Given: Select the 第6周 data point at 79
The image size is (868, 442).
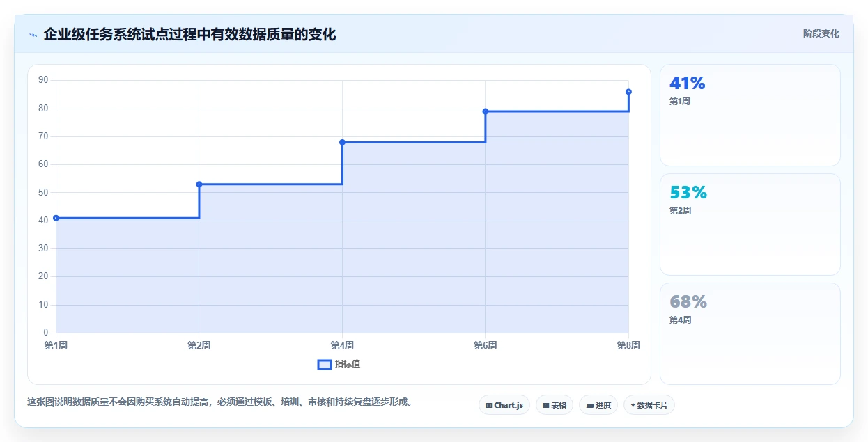Looking at the screenshot, I should pyautogui.click(x=486, y=111).
